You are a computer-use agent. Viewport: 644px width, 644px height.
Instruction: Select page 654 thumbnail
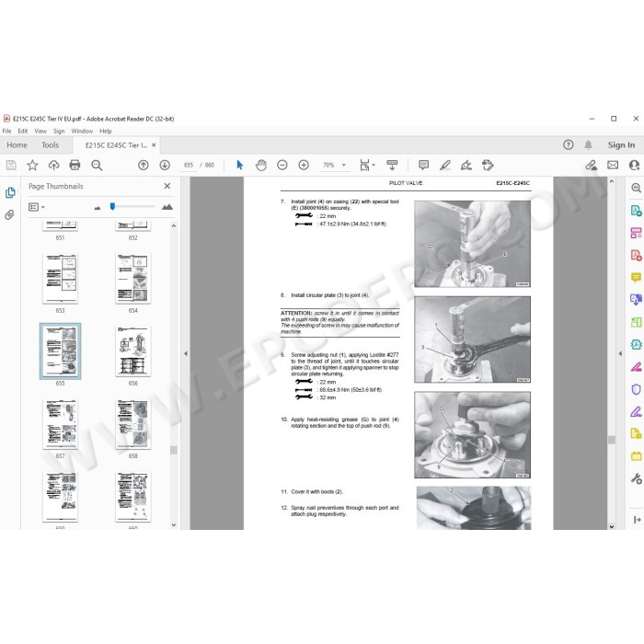pos(133,279)
